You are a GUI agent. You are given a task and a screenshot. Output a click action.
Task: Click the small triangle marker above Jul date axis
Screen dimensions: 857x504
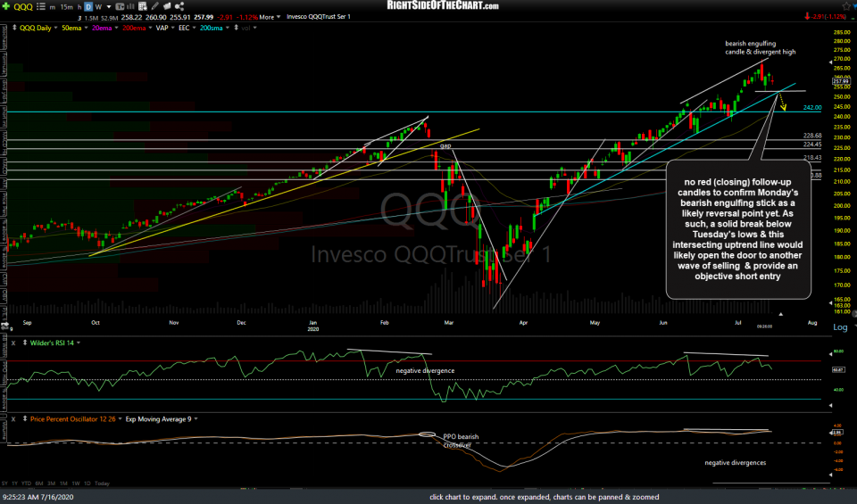tap(780, 314)
